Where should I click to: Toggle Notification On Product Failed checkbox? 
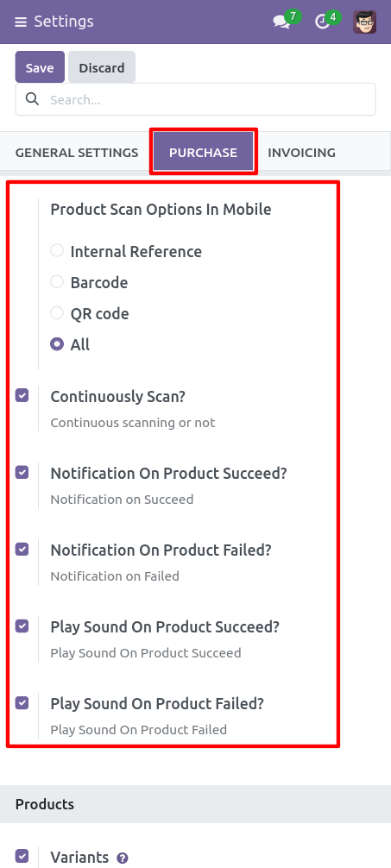[22, 549]
